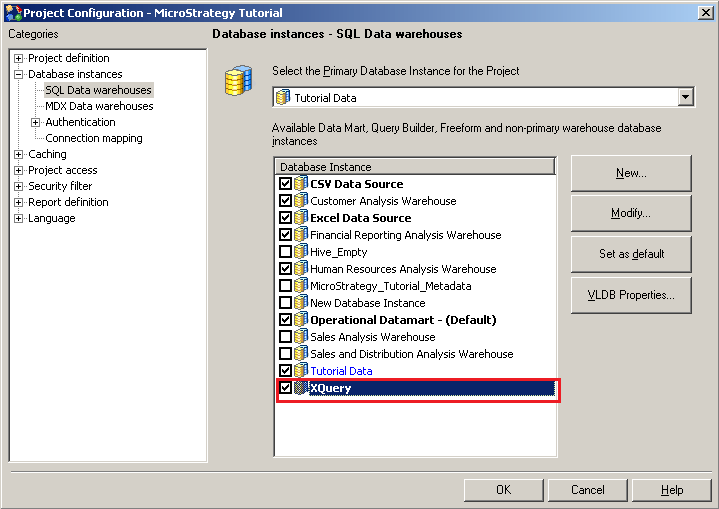Uncheck the Excel Data Source checkbox
The image size is (719, 509).
[285, 217]
